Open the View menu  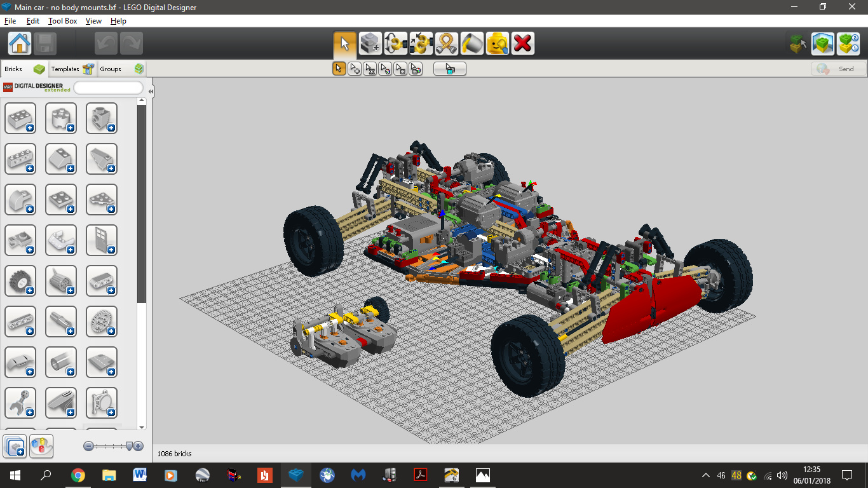point(93,21)
